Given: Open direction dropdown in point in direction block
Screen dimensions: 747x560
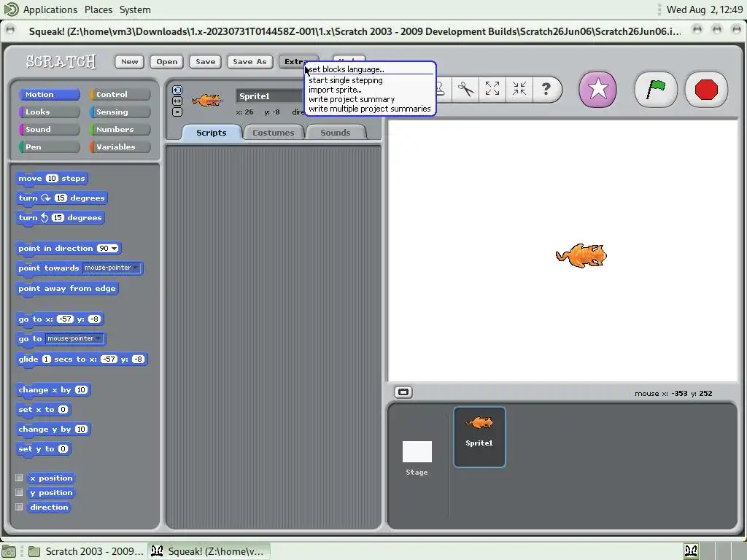Looking at the screenshot, I should tap(115, 249).
